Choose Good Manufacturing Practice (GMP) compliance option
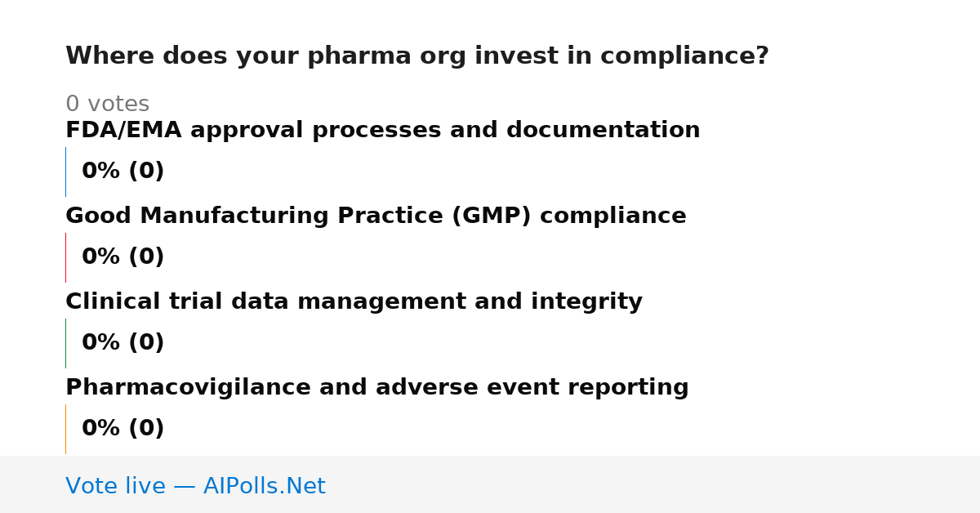980x513 pixels. tap(376, 216)
